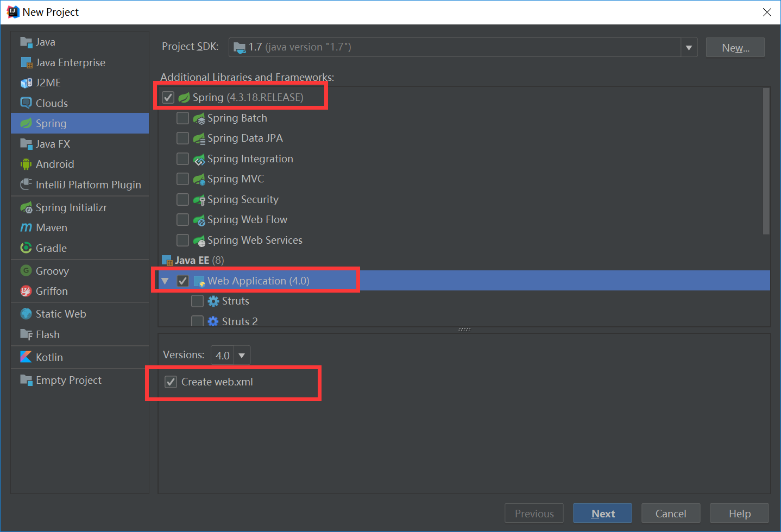The width and height of the screenshot is (781, 532).
Task: Click the Spring Data JPA icon
Action: pyautogui.click(x=199, y=138)
